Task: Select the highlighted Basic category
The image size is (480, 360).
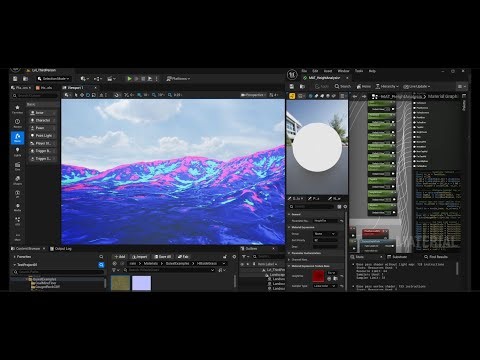Action: tap(17, 137)
